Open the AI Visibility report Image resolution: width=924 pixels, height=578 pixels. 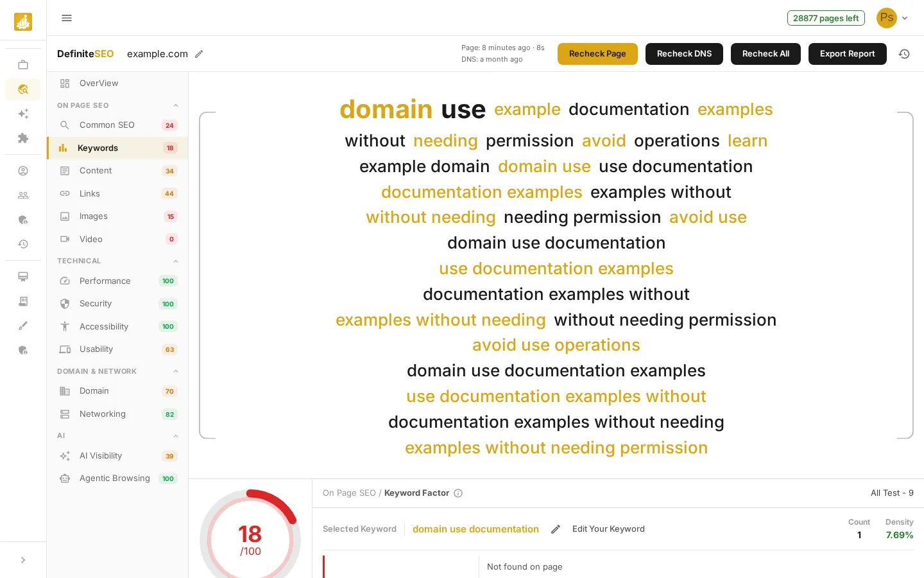coord(117,456)
